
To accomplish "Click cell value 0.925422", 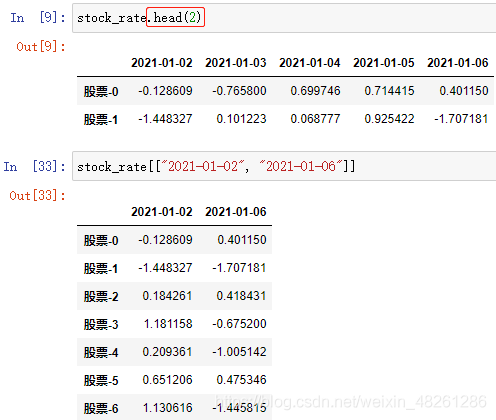I will pos(389,119).
